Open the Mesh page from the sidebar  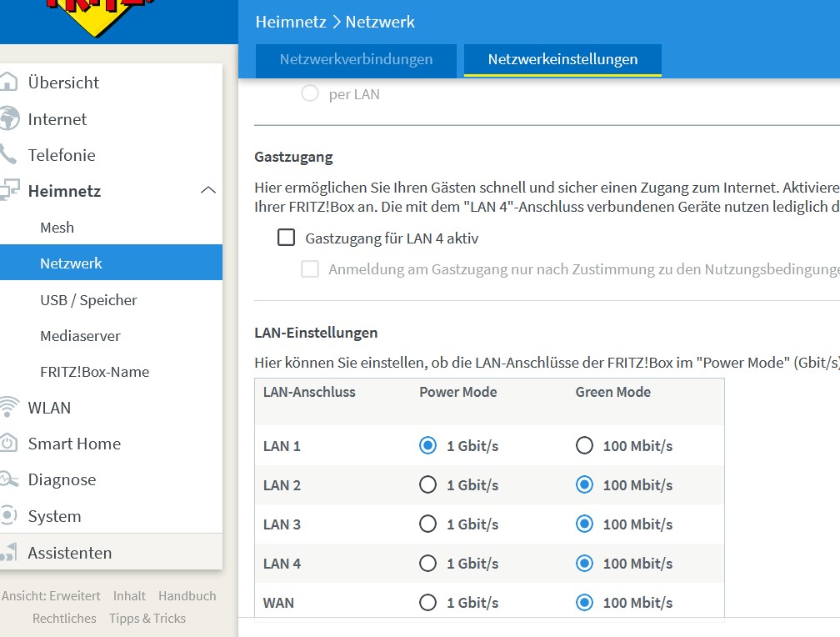[55, 227]
